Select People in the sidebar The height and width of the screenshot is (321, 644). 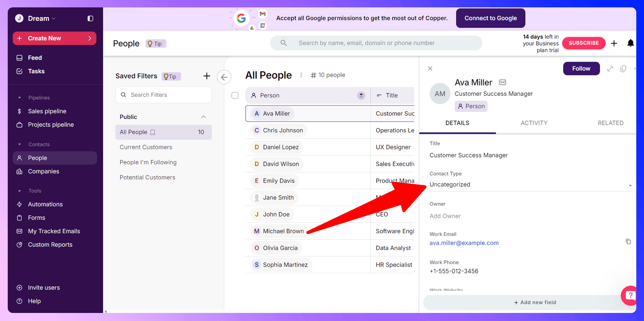[55, 158]
